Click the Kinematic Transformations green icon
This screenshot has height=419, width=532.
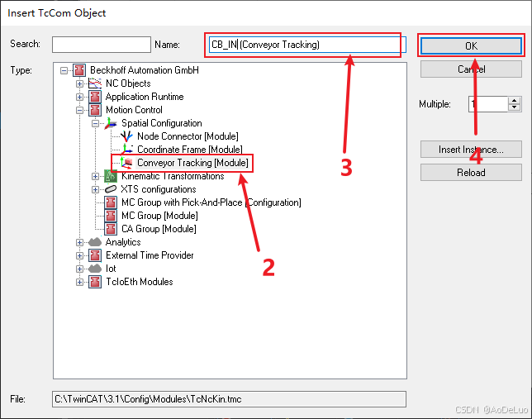click(x=111, y=176)
